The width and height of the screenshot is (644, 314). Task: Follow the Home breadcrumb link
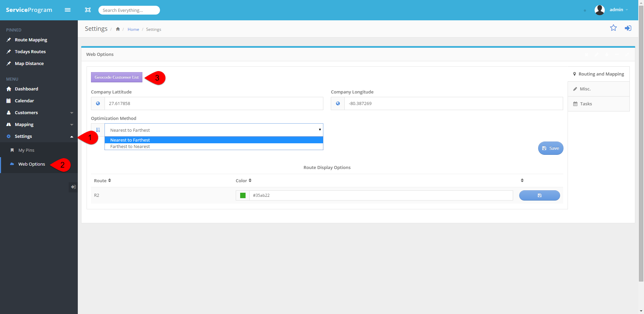point(133,29)
